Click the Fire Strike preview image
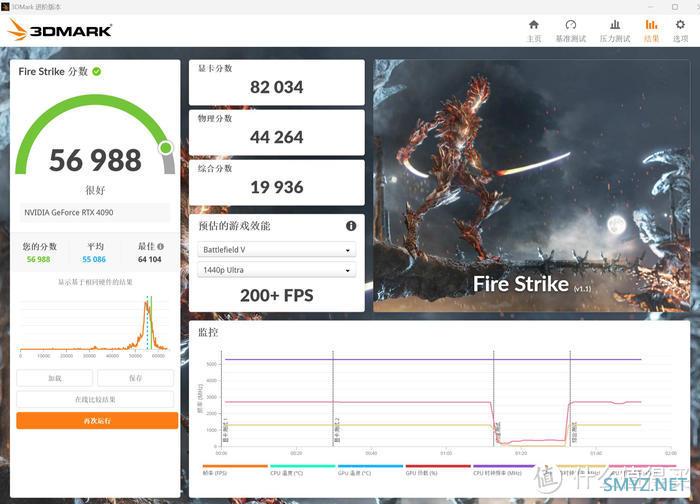700x504 pixels. coord(532,185)
